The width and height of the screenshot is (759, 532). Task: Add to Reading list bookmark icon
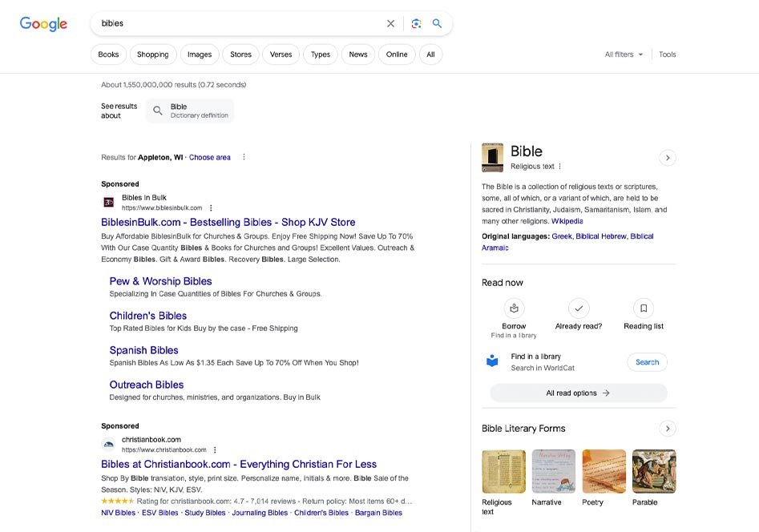pos(644,308)
